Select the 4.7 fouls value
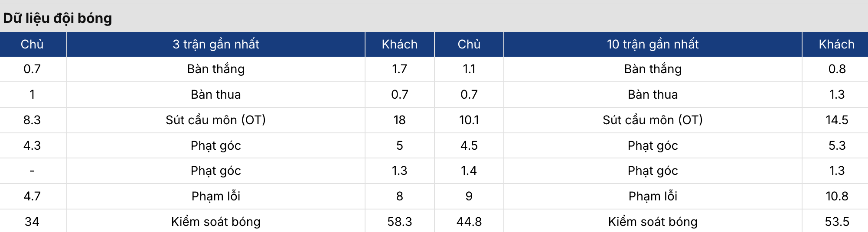868x232 pixels. point(32,196)
